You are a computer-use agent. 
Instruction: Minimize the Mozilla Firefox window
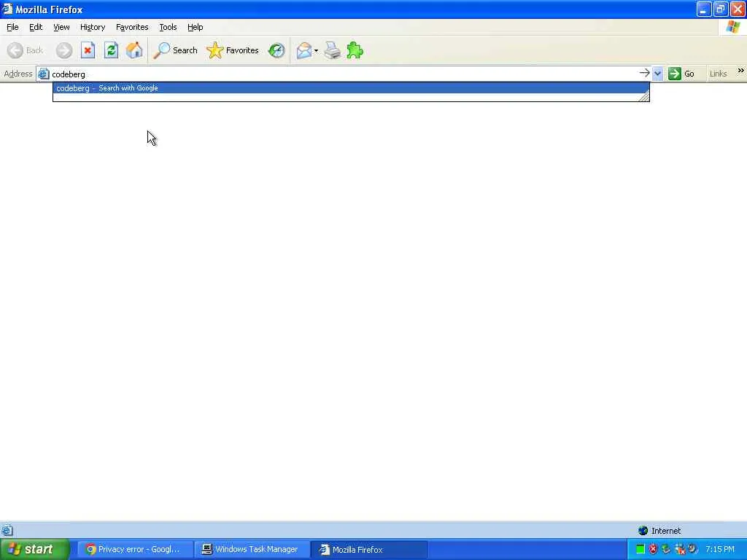pyautogui.click(x=704, y=9)
